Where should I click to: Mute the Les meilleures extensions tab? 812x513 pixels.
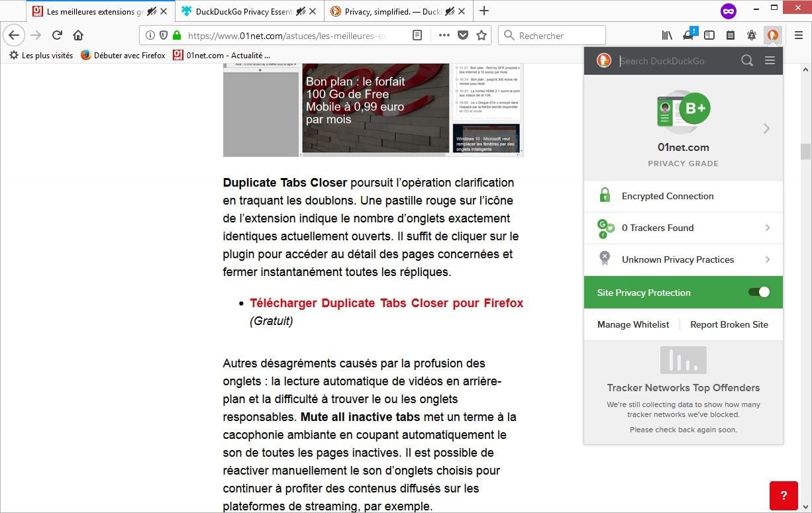click(152, 11)
